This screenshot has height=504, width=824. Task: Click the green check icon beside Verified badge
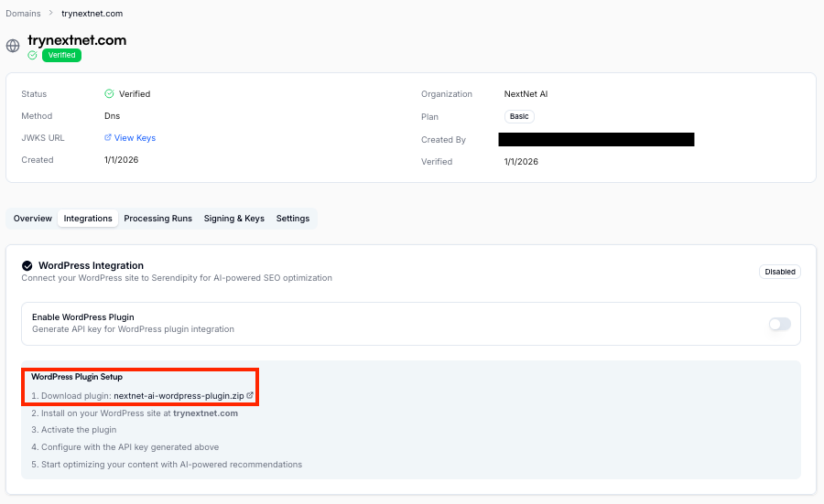[x=33, y=55]
